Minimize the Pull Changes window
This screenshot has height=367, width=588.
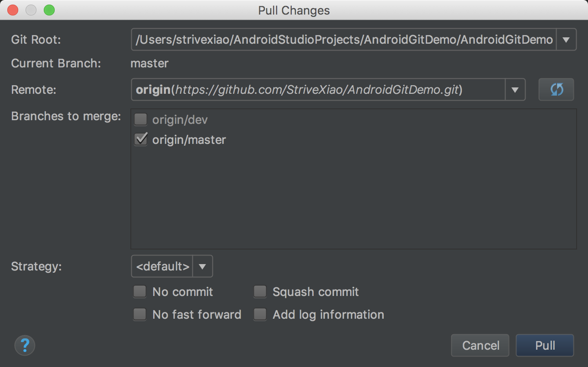pyautogui.click(x=31, y=10)
